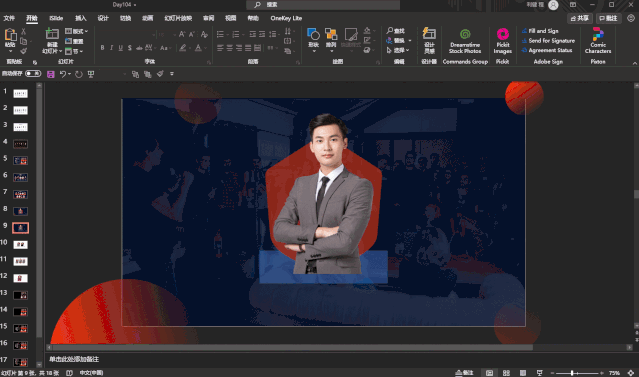Viewport: 639px width, 377px height.
Task: Toggle italic formatting
Action: [x=111, y=48]
